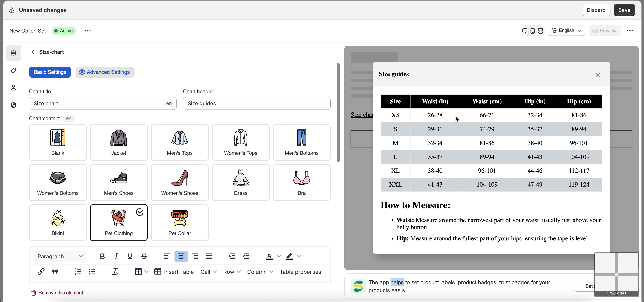Screen dimensions: 644x302
Task: Open the highlight color picker arrow
Action: pyautogui.click(x=299, y=256)
